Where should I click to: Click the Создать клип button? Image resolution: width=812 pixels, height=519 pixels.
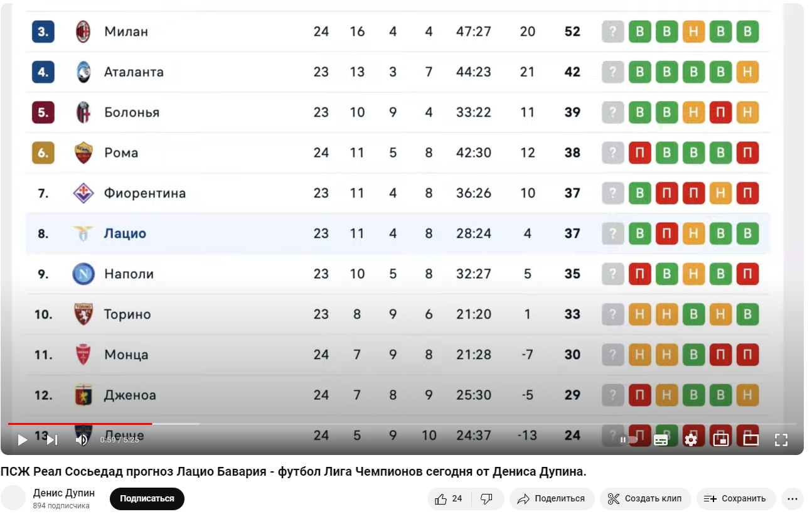point(646,499)
